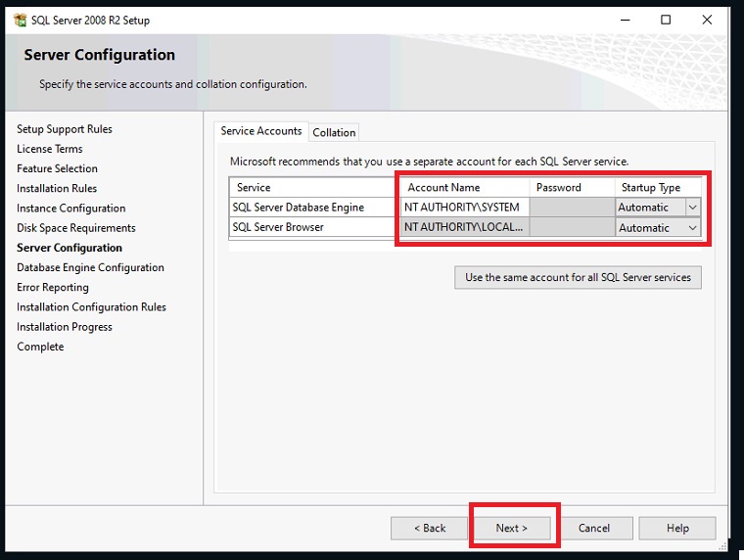Click Password field for Database Engine

pos(572,208)
